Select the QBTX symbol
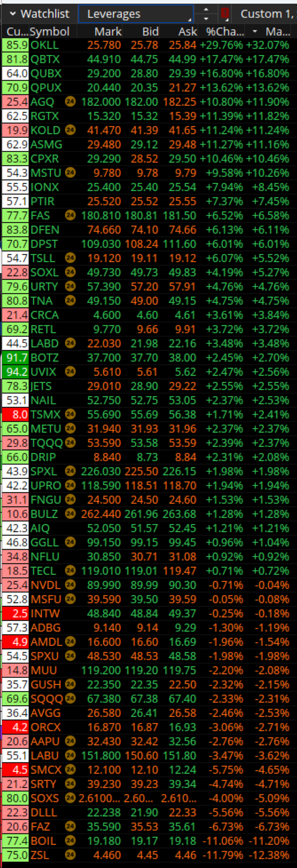297x868 pixels. pyautogui.click(x=45, y=59)
